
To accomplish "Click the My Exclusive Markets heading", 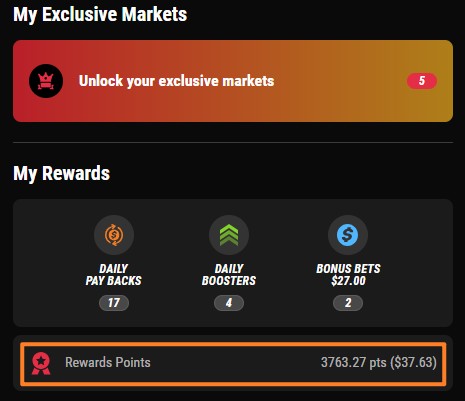I will (100, 15).
